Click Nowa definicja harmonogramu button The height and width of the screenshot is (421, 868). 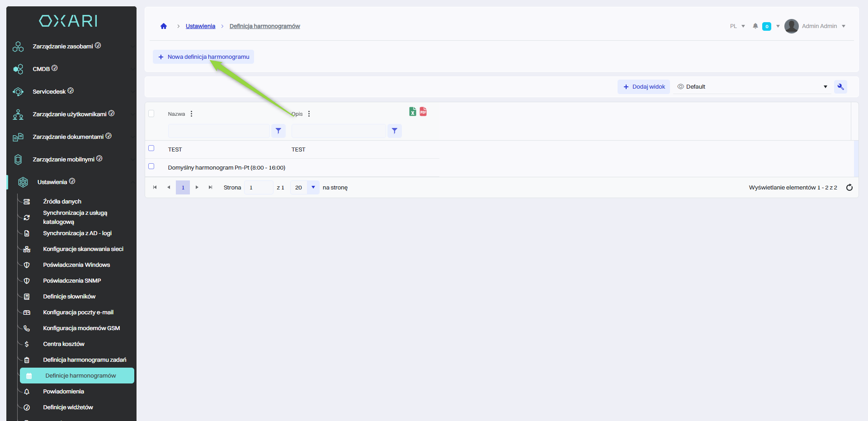[x=203, y=57]
